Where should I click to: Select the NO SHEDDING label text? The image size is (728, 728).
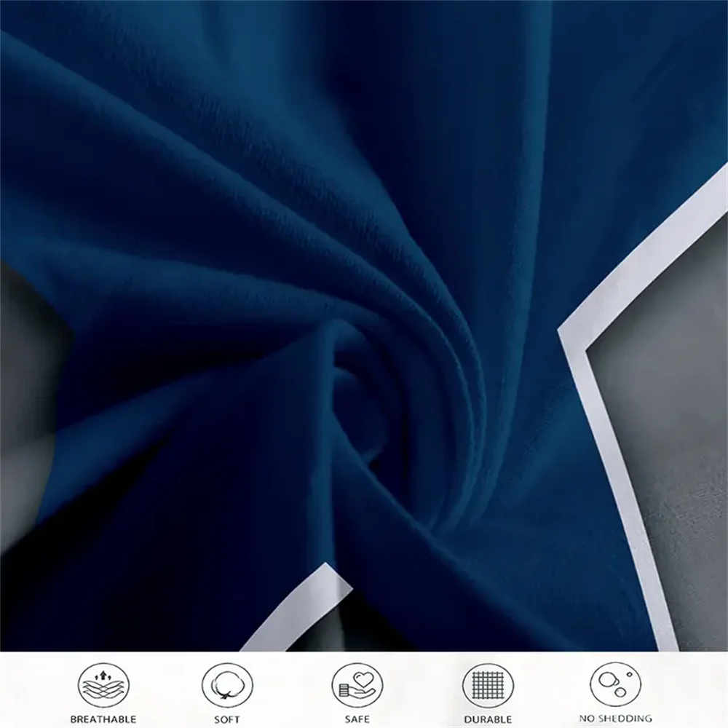point(616,719)
